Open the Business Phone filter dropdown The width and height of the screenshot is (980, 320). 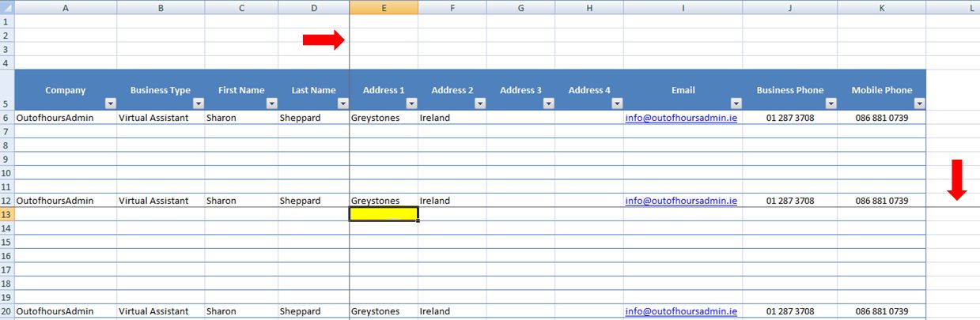coord(831,104)
